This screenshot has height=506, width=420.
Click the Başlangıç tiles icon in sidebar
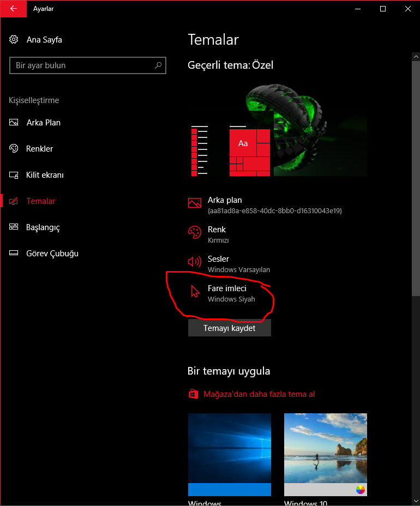14,227
